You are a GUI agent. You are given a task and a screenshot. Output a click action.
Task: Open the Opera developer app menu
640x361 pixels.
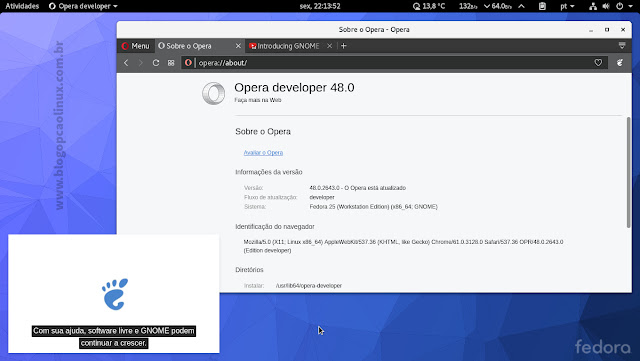click(x=83, y=6)
